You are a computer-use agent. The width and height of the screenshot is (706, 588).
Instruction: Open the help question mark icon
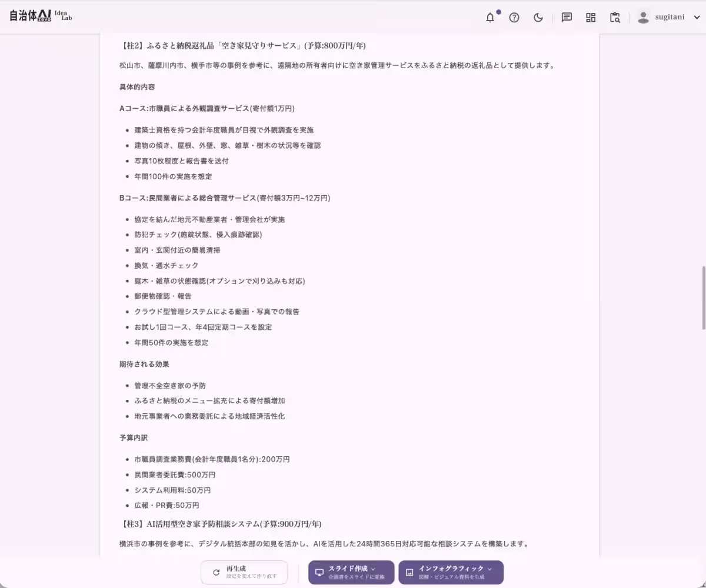click(x=514, y=18)
